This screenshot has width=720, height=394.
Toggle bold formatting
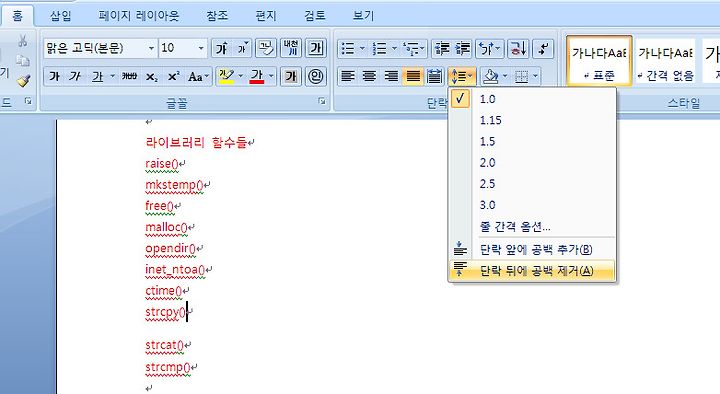click(54, 76)
